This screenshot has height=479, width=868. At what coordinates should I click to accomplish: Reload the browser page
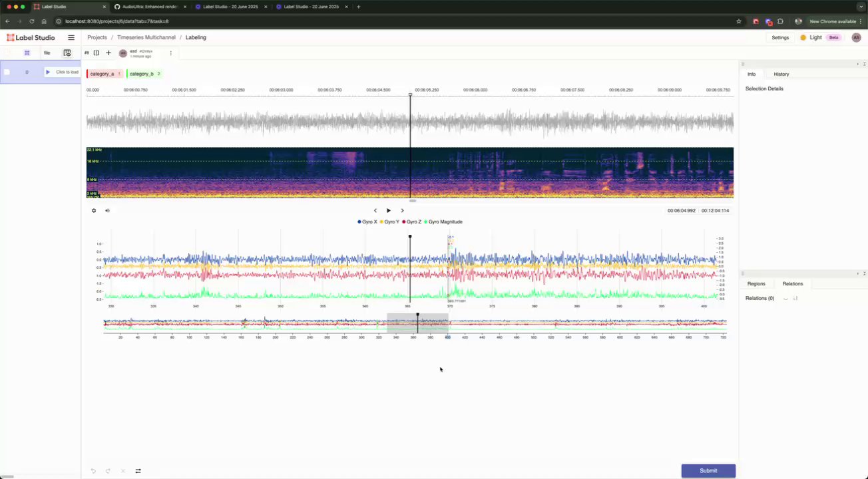[31, 21]
